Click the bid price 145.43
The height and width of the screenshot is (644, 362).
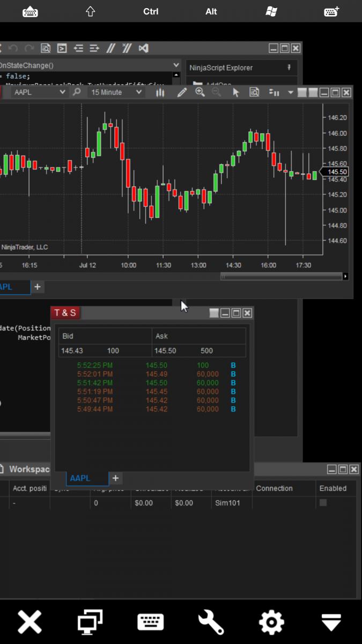[72, 350]
